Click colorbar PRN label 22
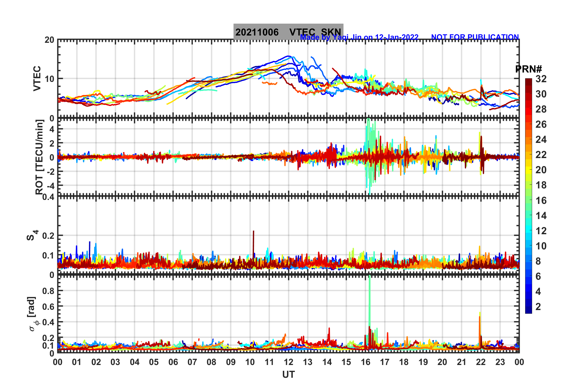The width and height of the screenshot is (577, 392). (541, 155)
